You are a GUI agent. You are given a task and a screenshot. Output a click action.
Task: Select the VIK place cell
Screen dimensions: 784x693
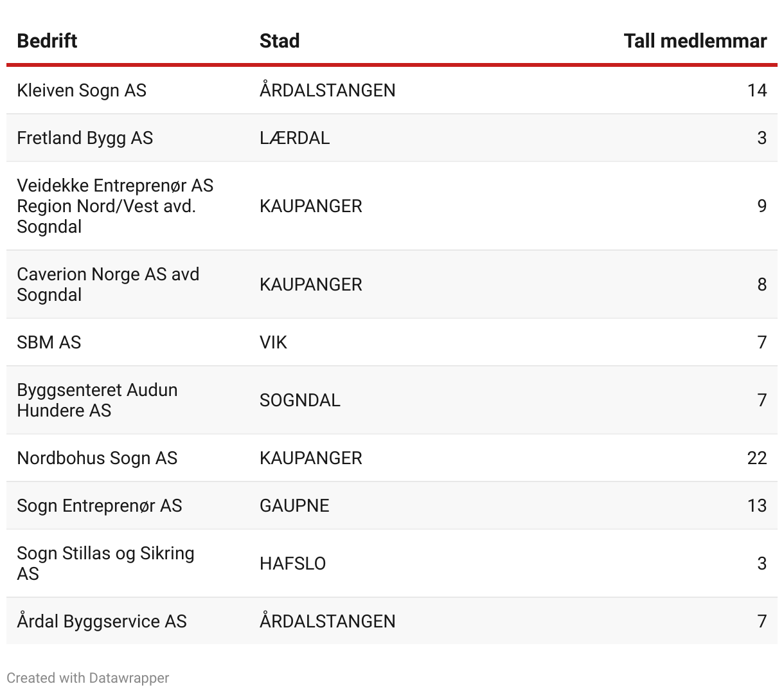pos(273,342)
